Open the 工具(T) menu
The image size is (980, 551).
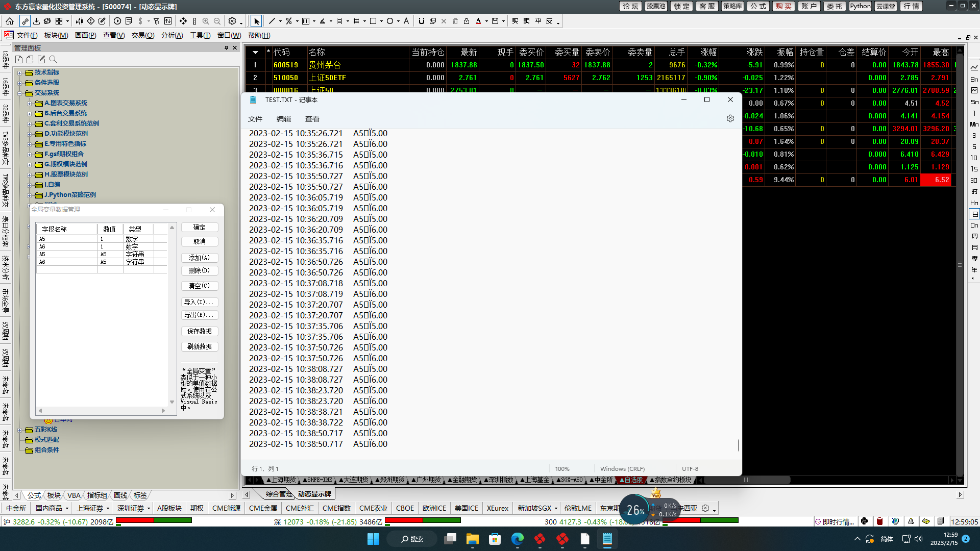[200, 35]
